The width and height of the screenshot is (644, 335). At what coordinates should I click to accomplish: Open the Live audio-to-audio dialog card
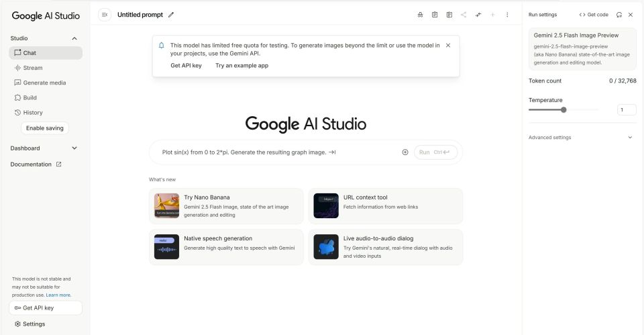[x=386, y=247]
